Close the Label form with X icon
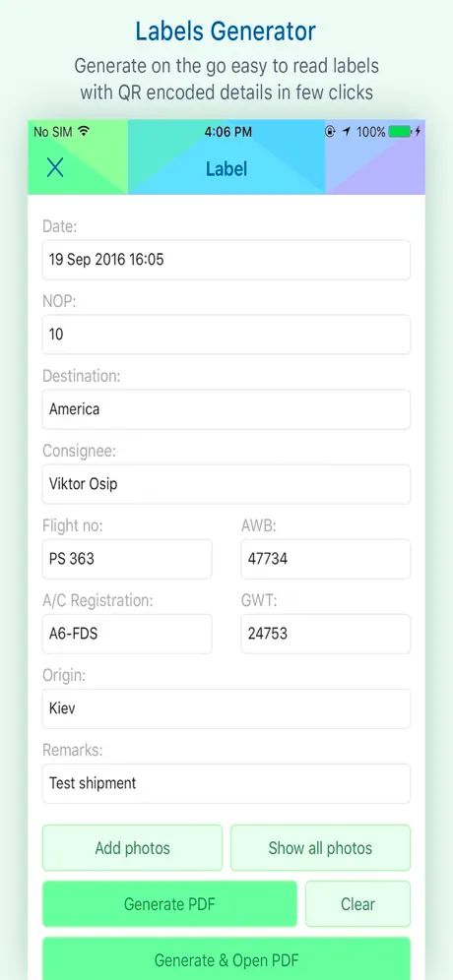This screenshot has height=980, width=453. tap(55, 167)
